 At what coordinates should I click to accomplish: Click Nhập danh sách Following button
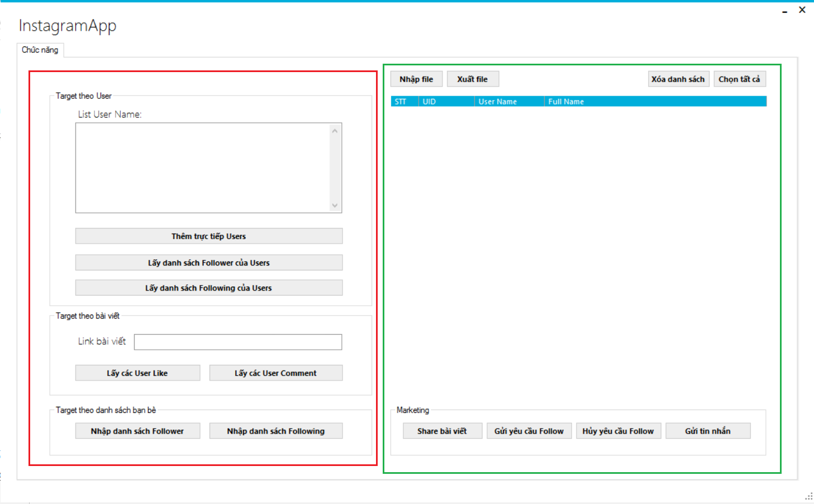pyautogui.click(x=276, y=431)
